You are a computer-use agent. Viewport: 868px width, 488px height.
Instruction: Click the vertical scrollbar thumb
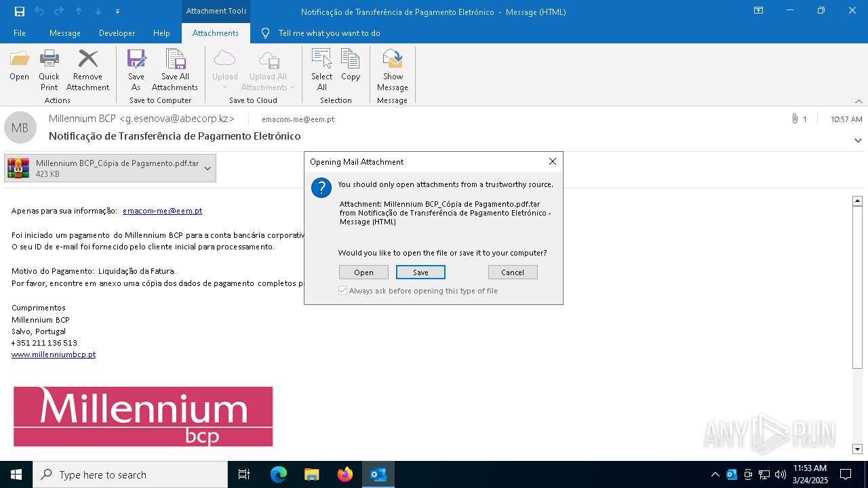coord(857,287)
